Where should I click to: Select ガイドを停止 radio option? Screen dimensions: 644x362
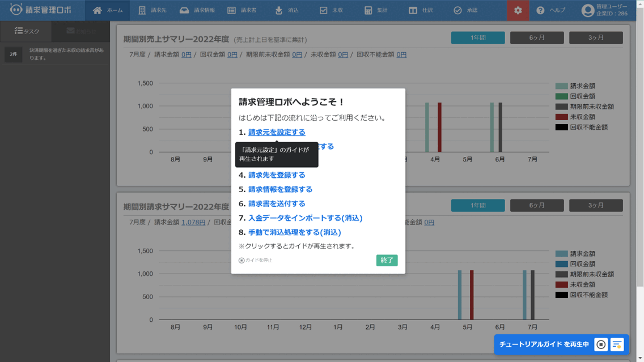pos(240,261)
